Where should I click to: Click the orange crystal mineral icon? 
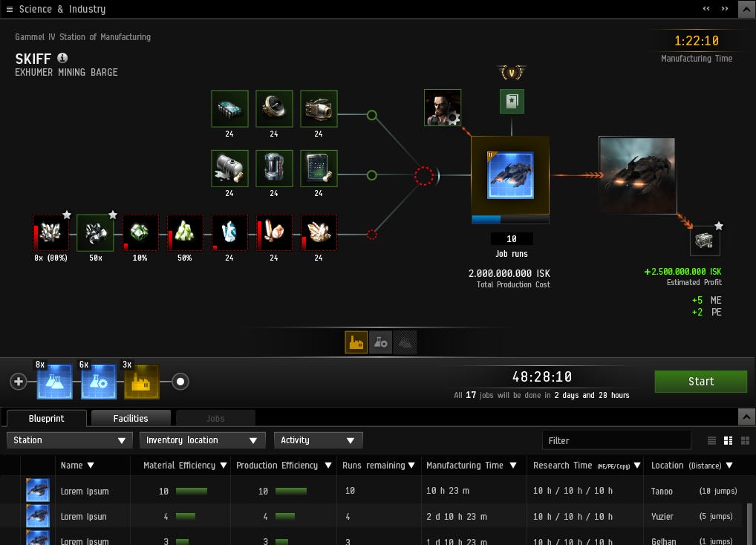(x=274, y=232)
